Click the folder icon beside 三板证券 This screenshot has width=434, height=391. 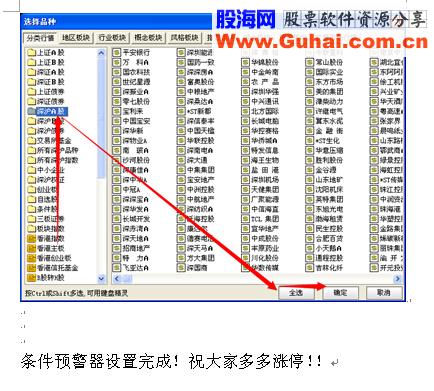click(31, 219)
